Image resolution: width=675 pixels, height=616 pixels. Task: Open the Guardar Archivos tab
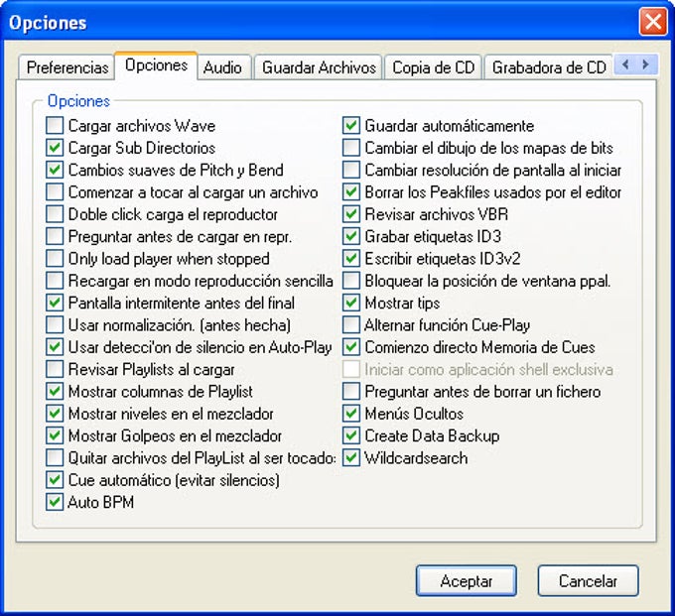[319, 67]
